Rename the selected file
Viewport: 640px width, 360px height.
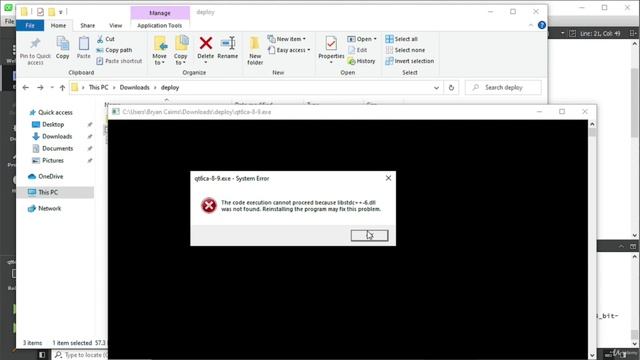[228, 48]
